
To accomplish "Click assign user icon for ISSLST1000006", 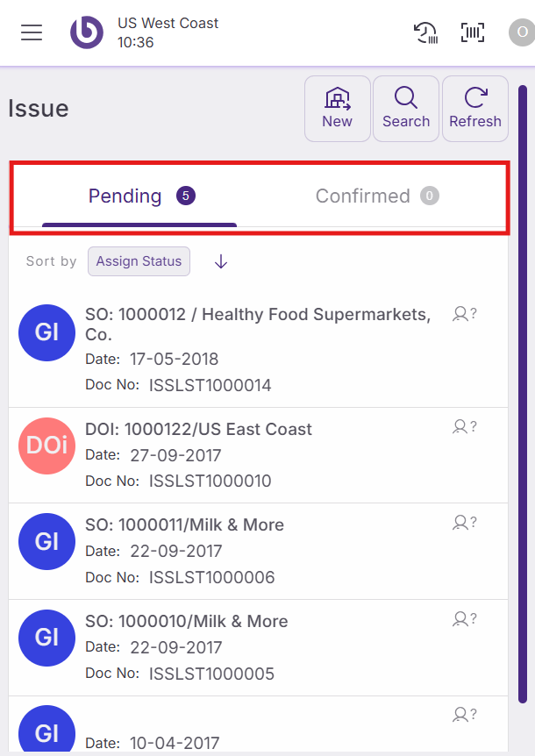I will (x=464, y=523).
